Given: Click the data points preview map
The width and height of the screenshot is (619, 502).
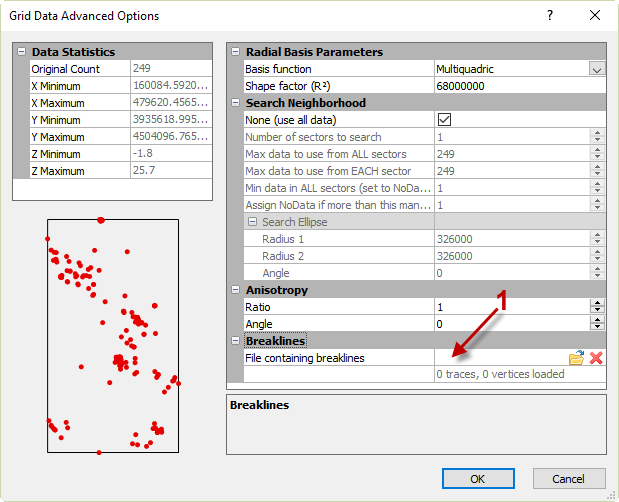Looking at the screenshot, I should 113,336.
